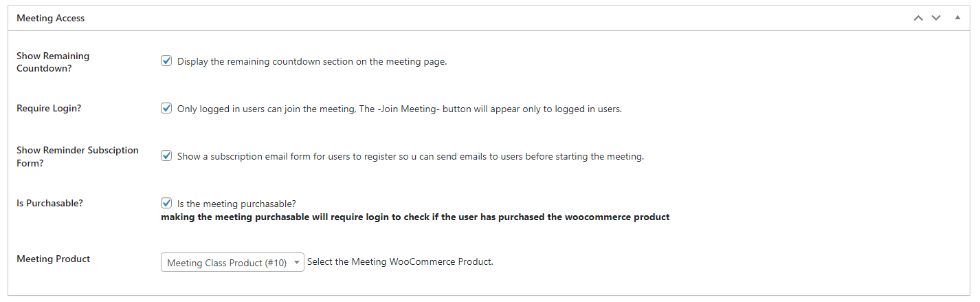Click the "Is Purchasable?" field label

pyautogui.click(x=49, y=203)
